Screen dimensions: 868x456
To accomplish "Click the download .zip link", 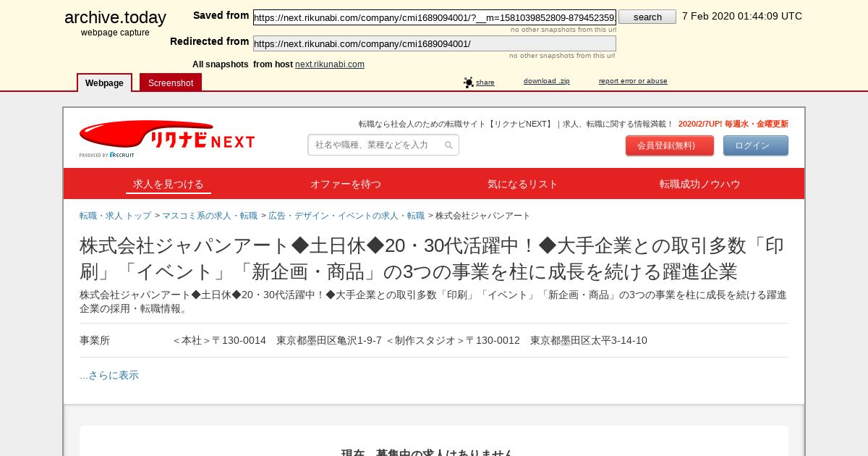I will point(547,81).
